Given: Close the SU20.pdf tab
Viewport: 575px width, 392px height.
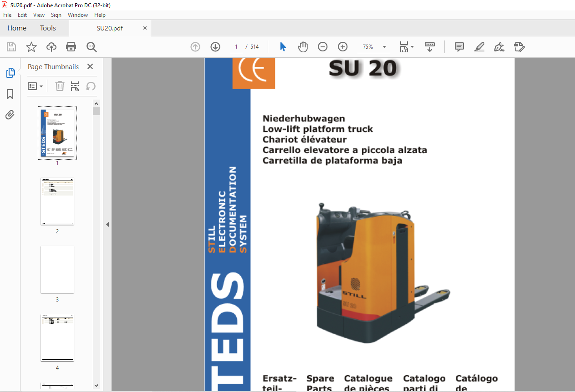Looking at the screenshot, I should 145,28.
